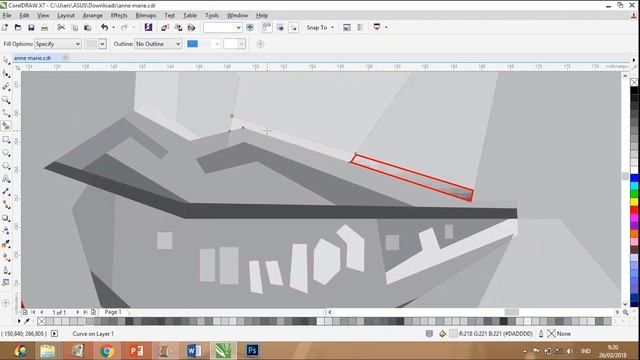Image resolution: width=640 pixels, height=360 pixels.
Task: Pick the blue swatch in color palette
Action: [634, 178]
